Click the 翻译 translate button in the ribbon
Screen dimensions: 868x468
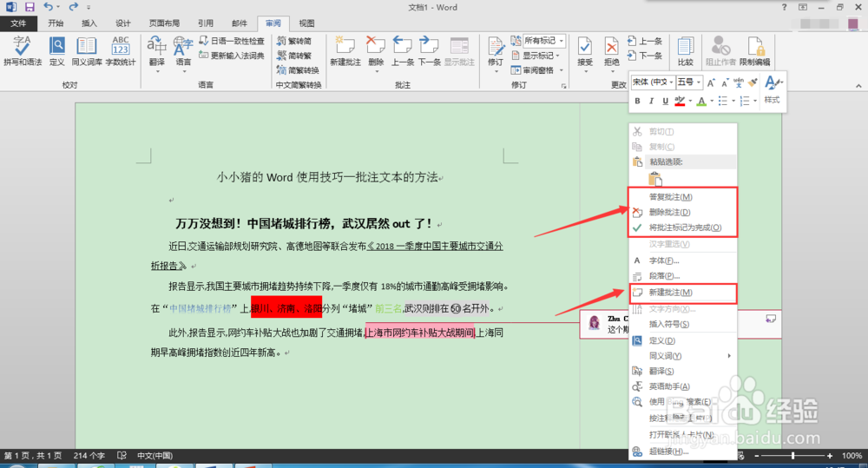(157, 53)
